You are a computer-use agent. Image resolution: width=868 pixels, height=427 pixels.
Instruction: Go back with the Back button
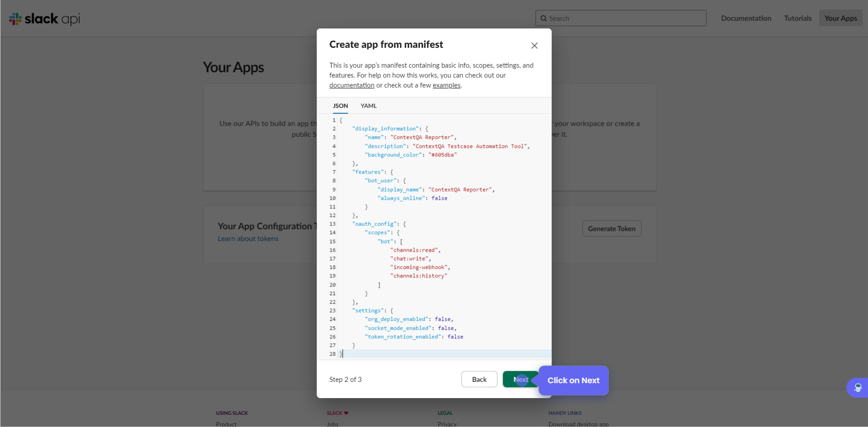point(479,380)
